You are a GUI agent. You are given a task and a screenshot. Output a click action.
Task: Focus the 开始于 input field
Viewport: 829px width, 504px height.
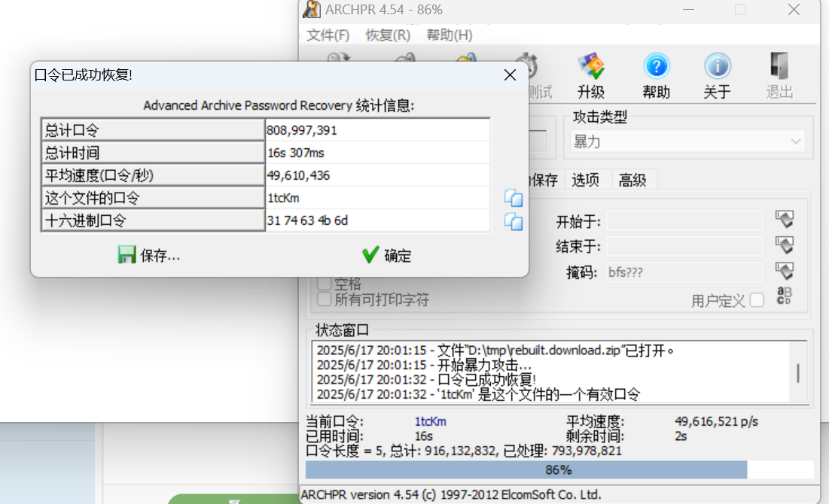(x=684, y=221)
